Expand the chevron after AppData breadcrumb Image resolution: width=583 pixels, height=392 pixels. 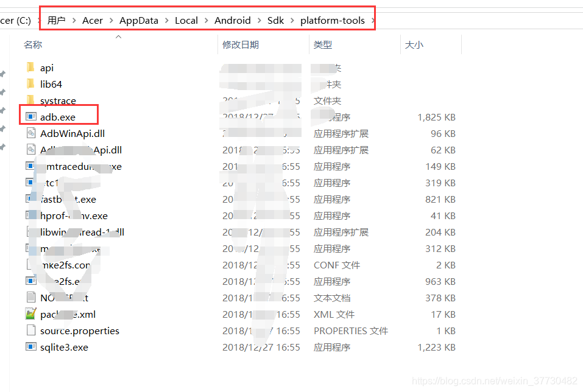[166, 21]
